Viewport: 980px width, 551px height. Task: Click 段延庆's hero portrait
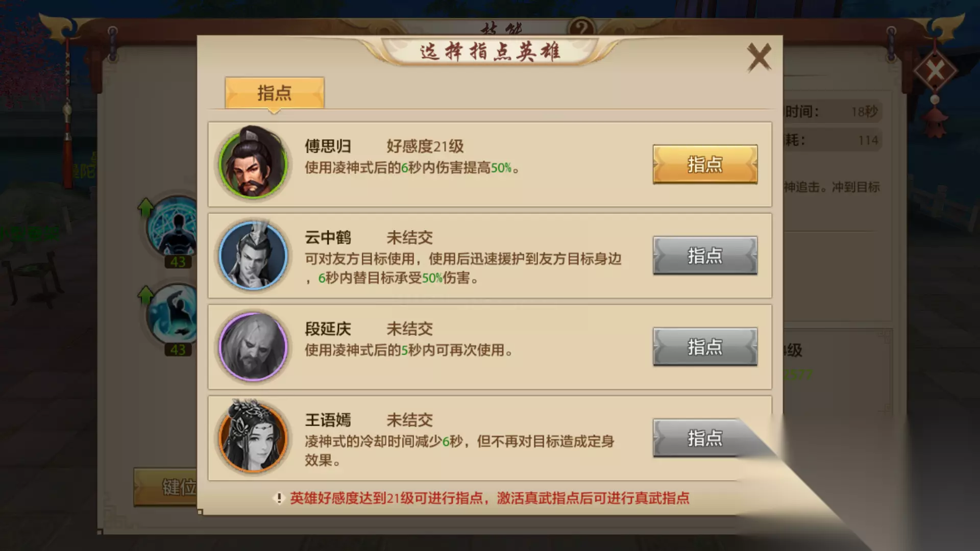pyautogui.click(x=253, y=346)
